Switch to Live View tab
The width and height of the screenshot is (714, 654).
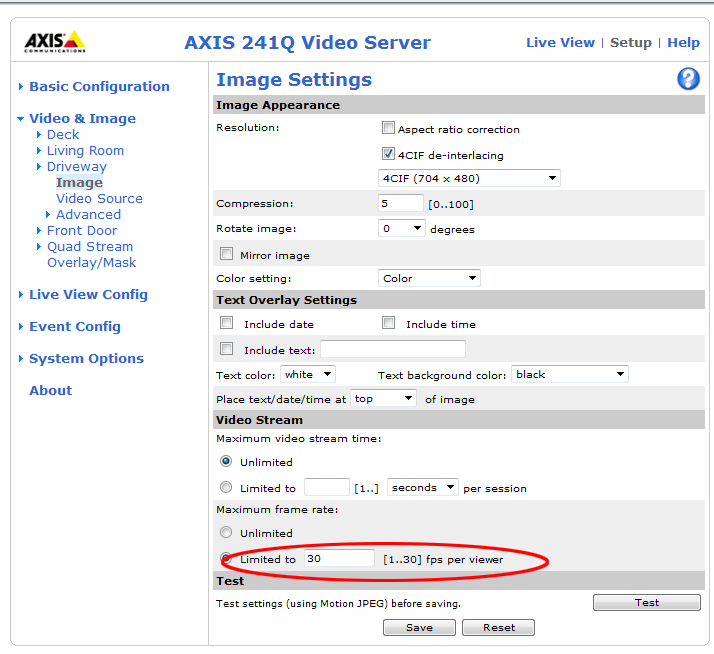[560, 42]
